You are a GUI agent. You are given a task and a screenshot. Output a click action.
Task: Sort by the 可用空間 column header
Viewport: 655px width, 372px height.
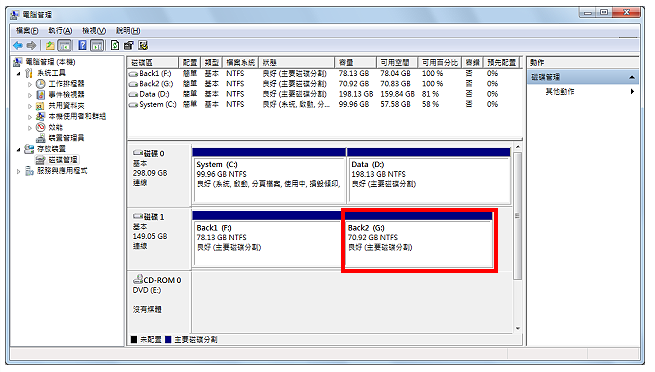(397, 63)
